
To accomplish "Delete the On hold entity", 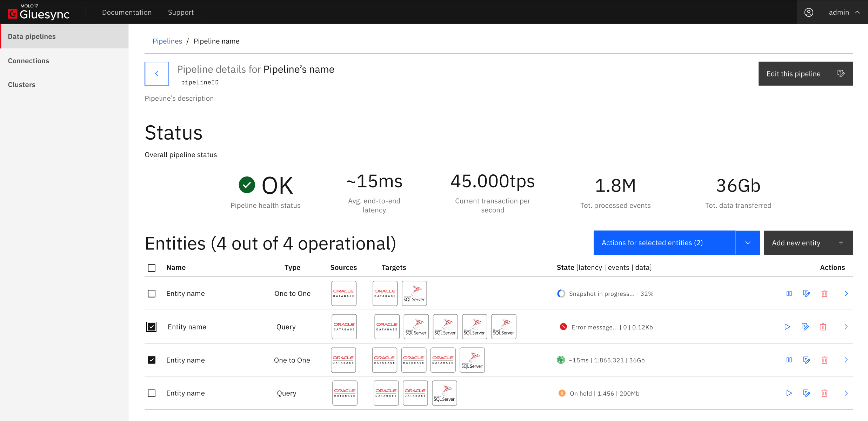I will 824,393.
